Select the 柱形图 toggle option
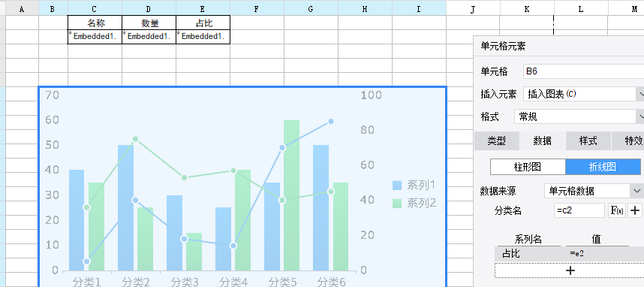Screen dimensions: 644x287 point(528,167)
